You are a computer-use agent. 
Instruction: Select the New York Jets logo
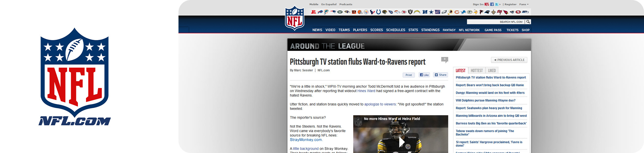(x=340, y=12)
